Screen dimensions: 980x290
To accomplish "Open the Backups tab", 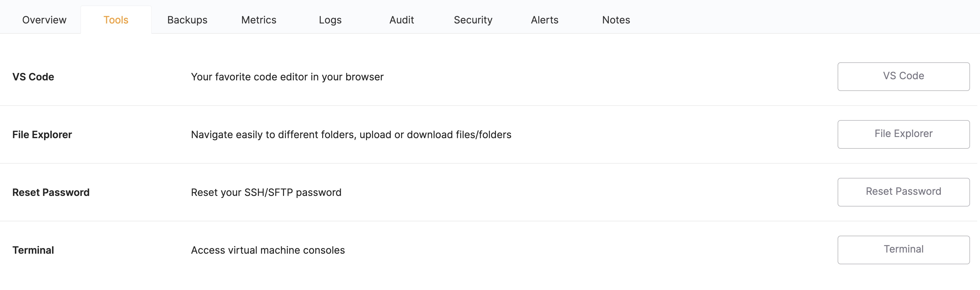I will point(187,19).
